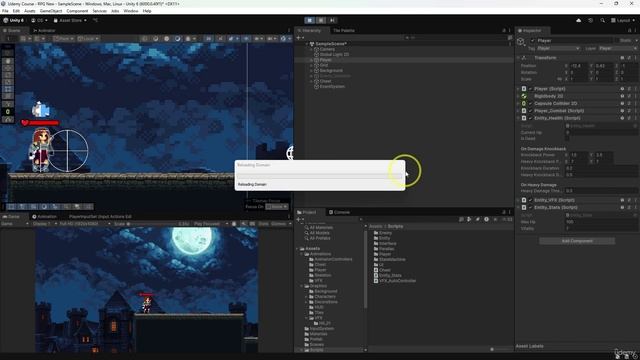Expand the Rigidbody 2D component
This screenshot has height=360, width=640.
[518, 96]
